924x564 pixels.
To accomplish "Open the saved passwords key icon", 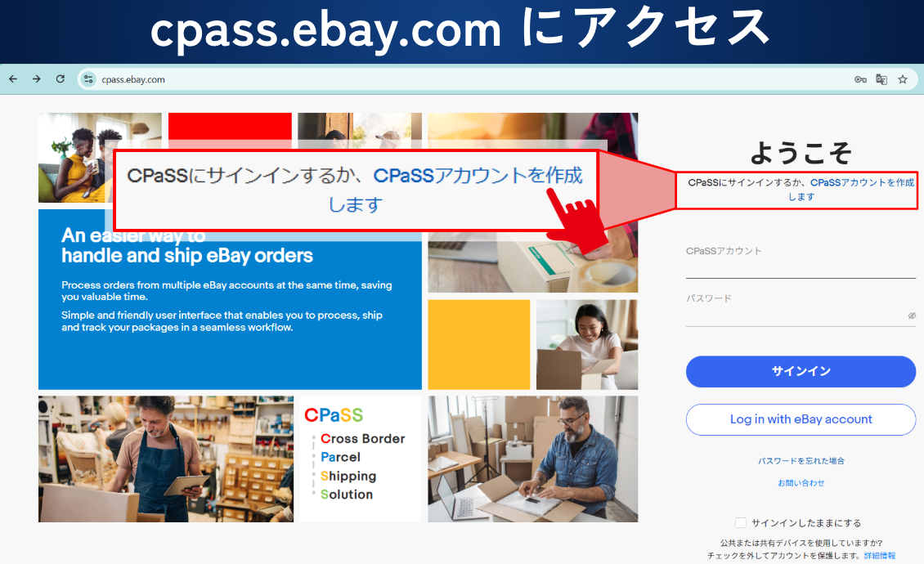I will [x=860, y=79].
